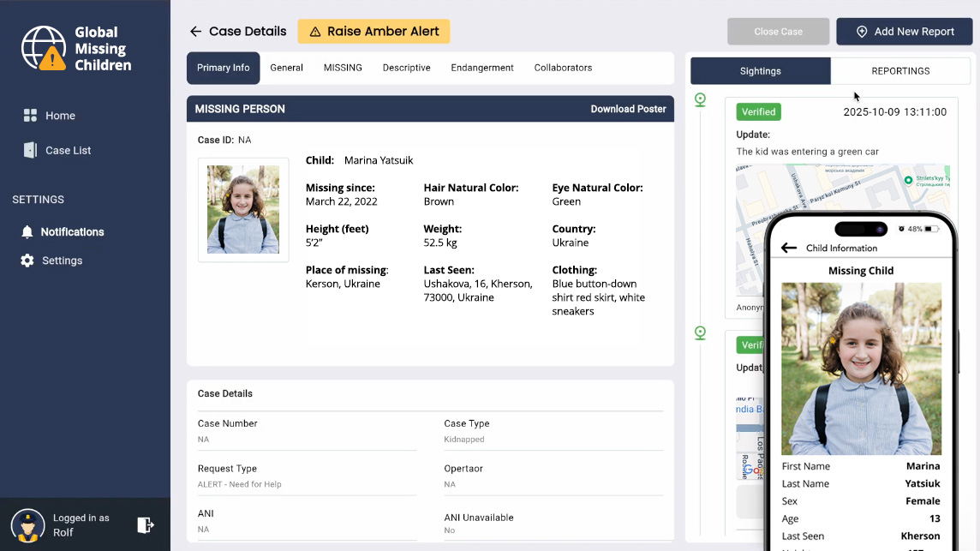Click the Global Missing Children globe logo
Viewport: 980px width, 551px height.
44,48
